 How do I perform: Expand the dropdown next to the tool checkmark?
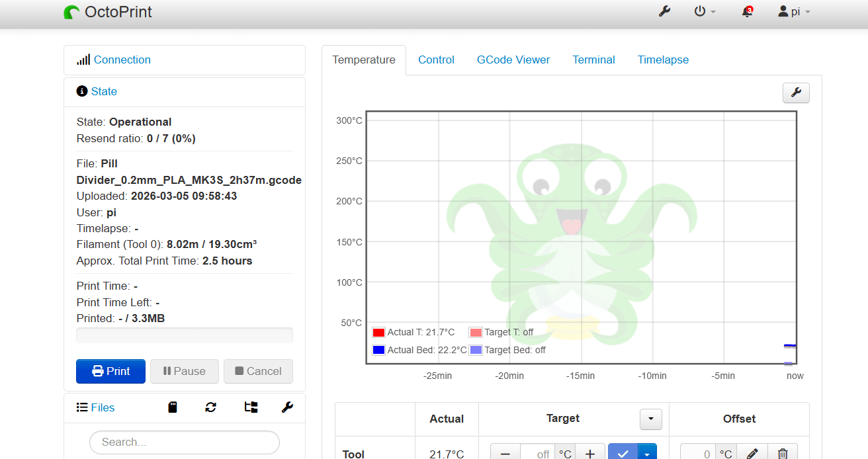pos(646,453)
